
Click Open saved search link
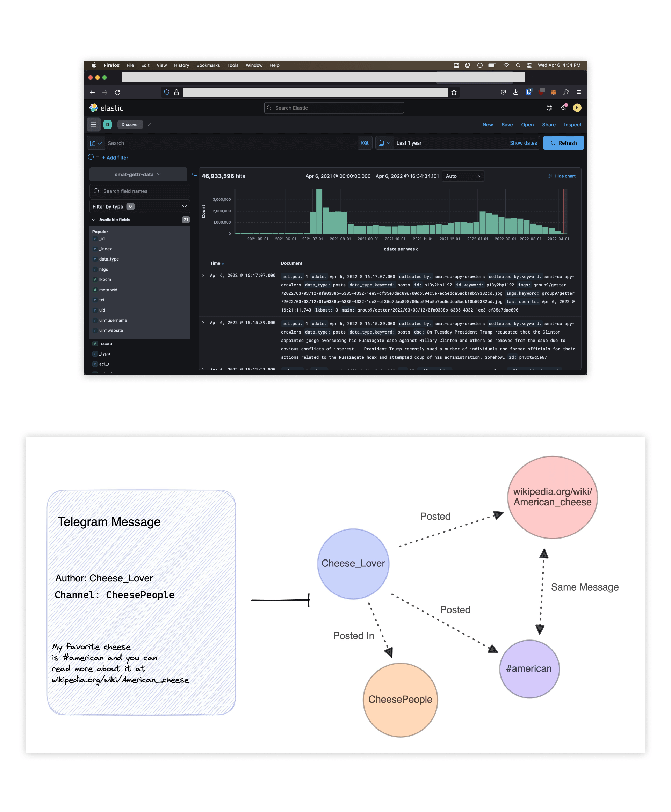527,125
